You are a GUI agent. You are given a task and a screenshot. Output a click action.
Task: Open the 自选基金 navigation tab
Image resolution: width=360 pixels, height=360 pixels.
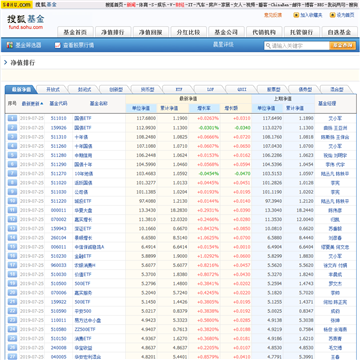tap(339, 32)
